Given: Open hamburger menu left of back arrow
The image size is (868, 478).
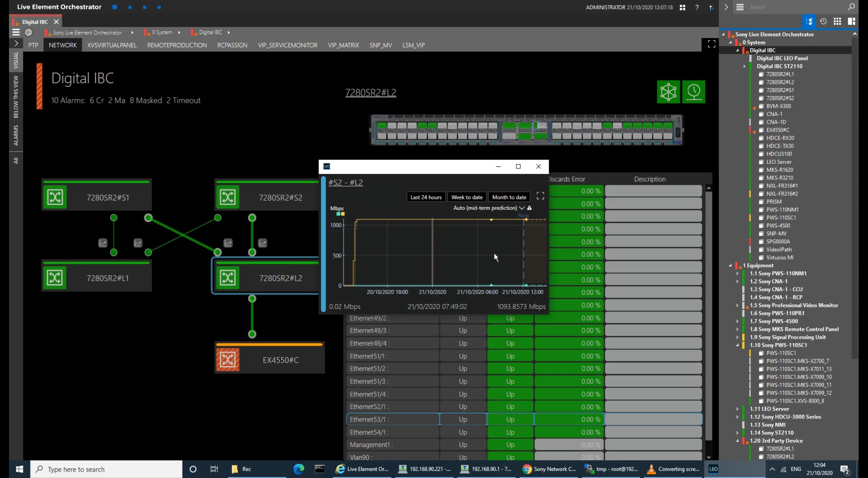Looking at the screenshot, I should [x=16, y=32].
